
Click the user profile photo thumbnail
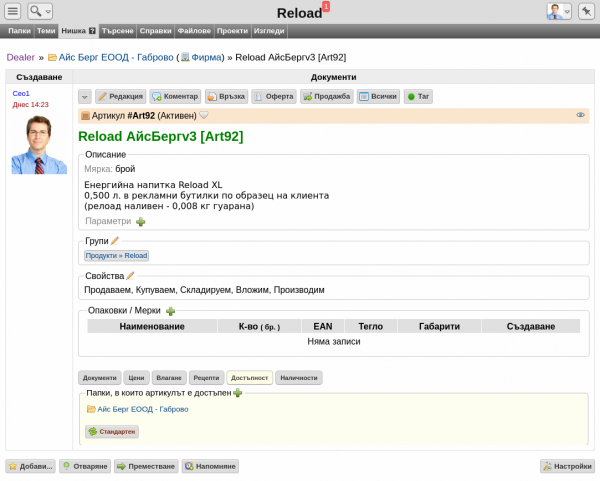pos(38,145)
